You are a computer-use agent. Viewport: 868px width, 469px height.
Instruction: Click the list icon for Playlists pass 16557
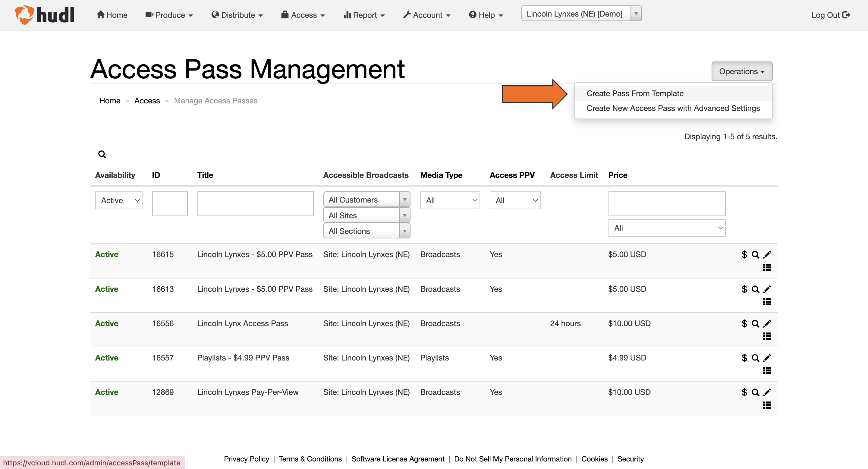pyautogui.click(x=767, y=371)
